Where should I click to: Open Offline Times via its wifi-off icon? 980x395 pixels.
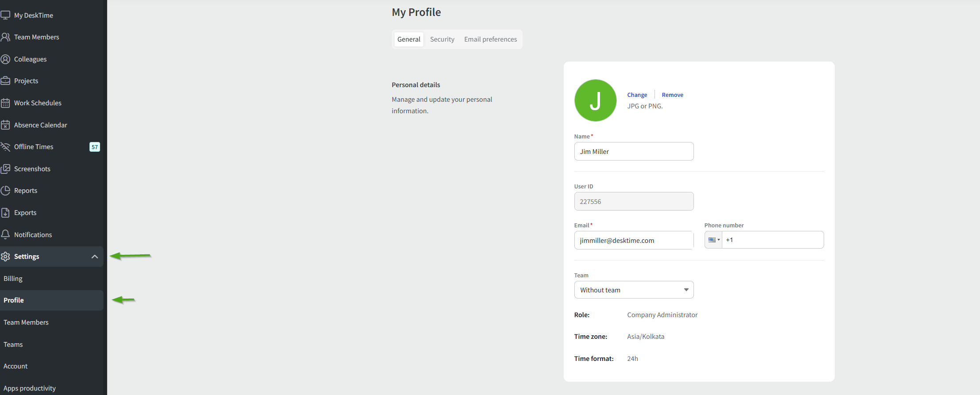[x=5, y=147]
